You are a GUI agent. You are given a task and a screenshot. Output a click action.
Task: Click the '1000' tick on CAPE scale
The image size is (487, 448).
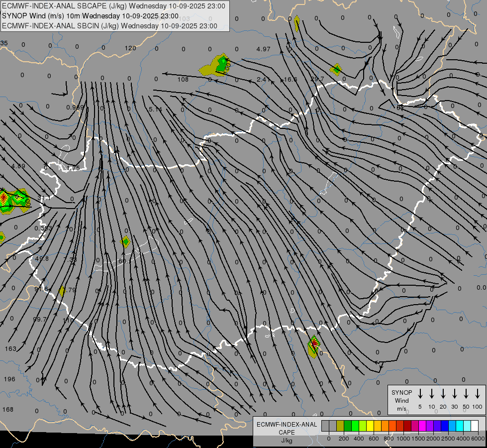(403, 439)
